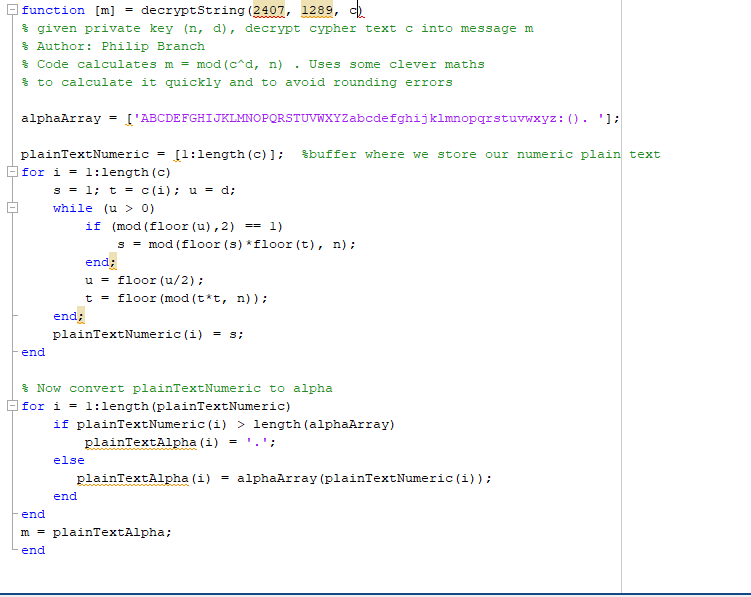The image size is (751, 597).
Task: Click the 's = 1; t = c(i); u = d;' line
Action: 144,190
